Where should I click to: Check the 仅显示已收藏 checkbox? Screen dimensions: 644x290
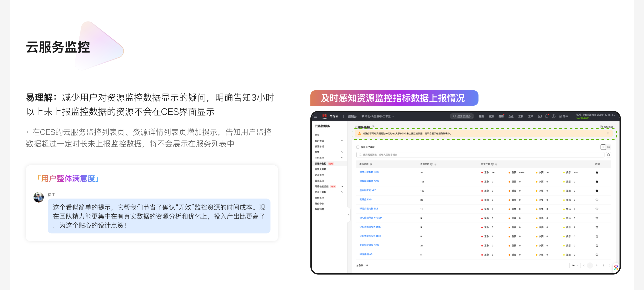coord(358,147)
